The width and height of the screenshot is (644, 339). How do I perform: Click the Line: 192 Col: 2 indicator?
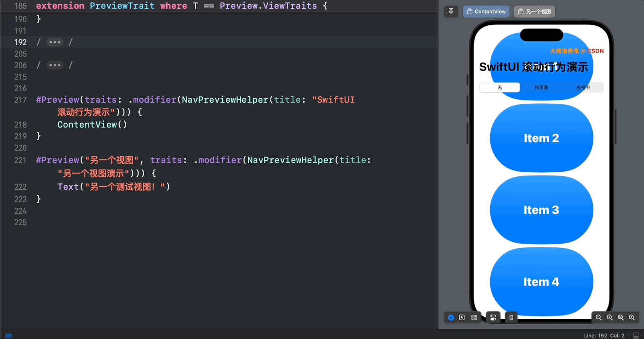click(604, 335)
